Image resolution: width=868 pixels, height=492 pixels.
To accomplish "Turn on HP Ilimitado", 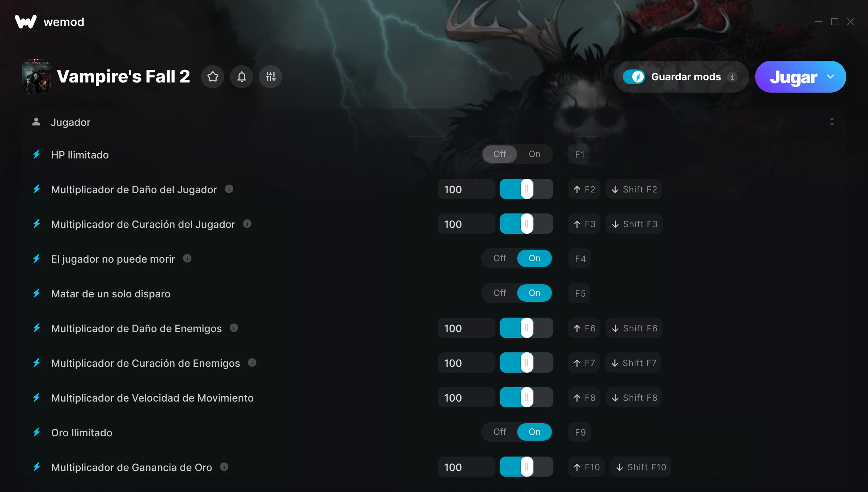I will pyautogui.click(x=535, y=154).
